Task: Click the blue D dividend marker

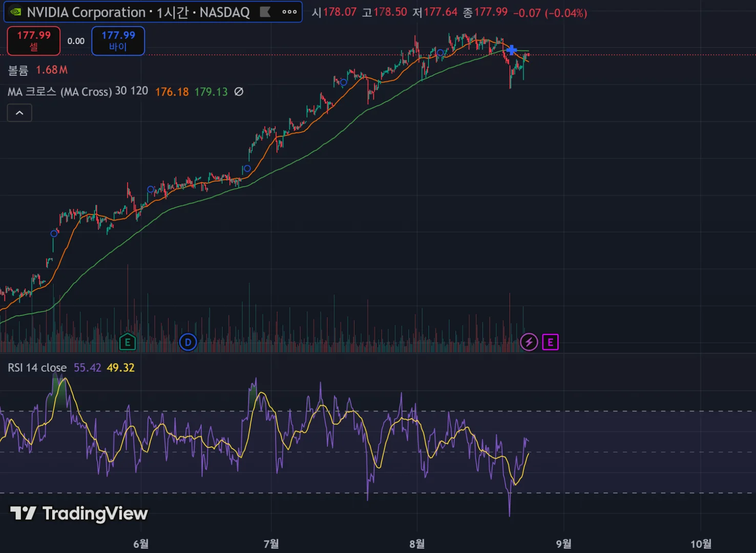Action: [188, 342]
